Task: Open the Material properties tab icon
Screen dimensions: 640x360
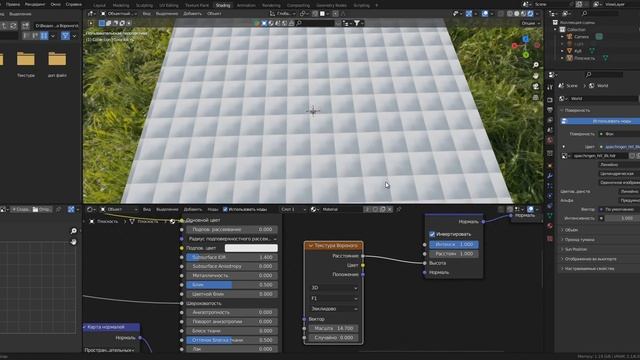Action: [x=550, y=226]
